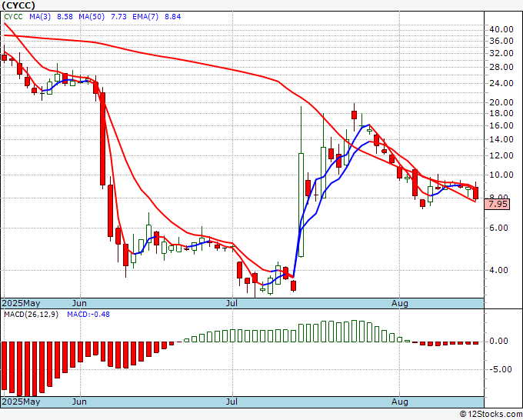Click 2025May on the price chart axis
The image size is (523, 420).
pos(21,304)
